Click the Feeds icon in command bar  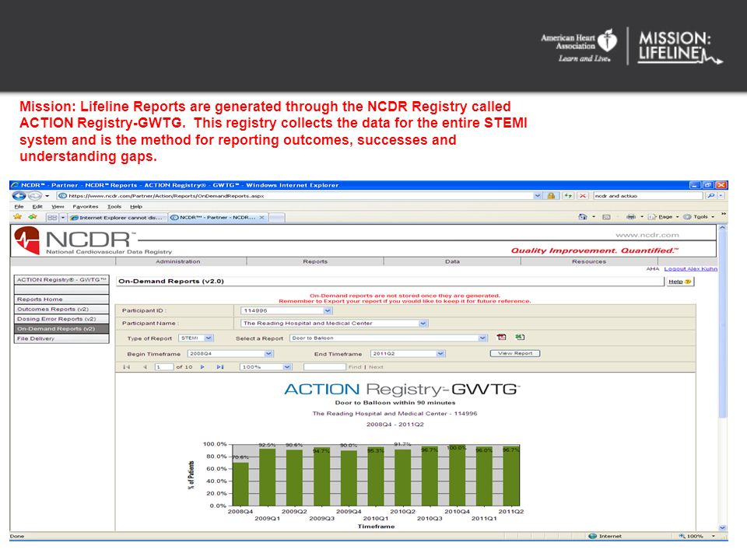(x=606, y=217)
